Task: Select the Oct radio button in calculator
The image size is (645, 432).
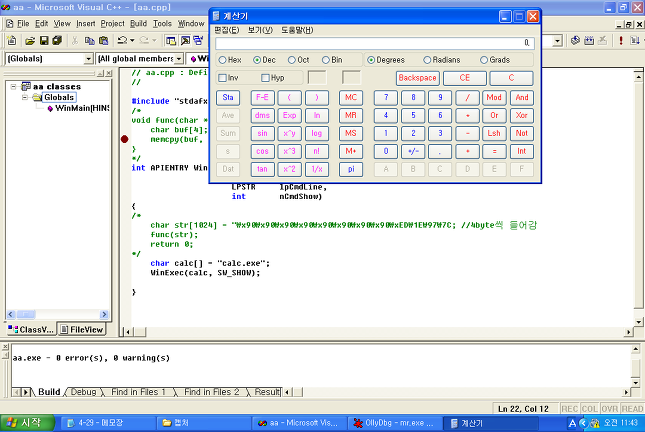Action: (292, 60)
